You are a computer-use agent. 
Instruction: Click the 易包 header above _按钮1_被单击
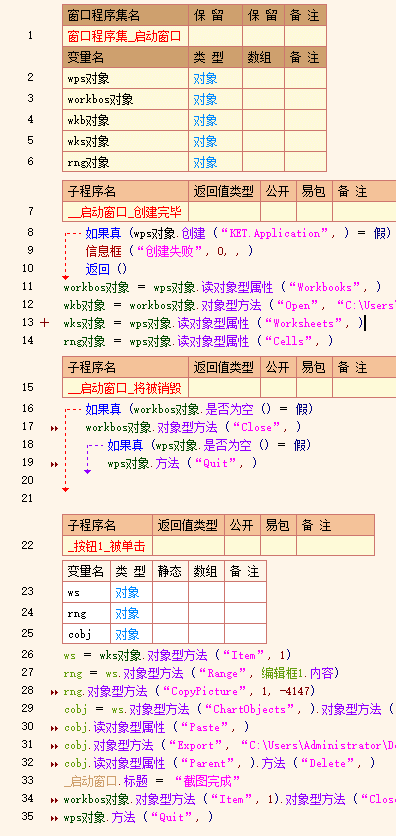click(x=278, y=526)
